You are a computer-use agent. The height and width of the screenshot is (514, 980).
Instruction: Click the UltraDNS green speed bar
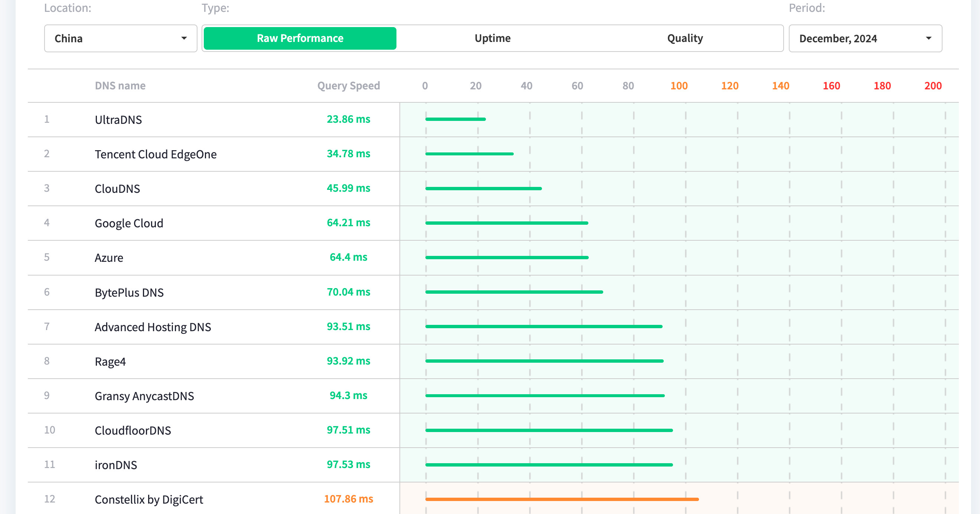[x=455, y=119]
